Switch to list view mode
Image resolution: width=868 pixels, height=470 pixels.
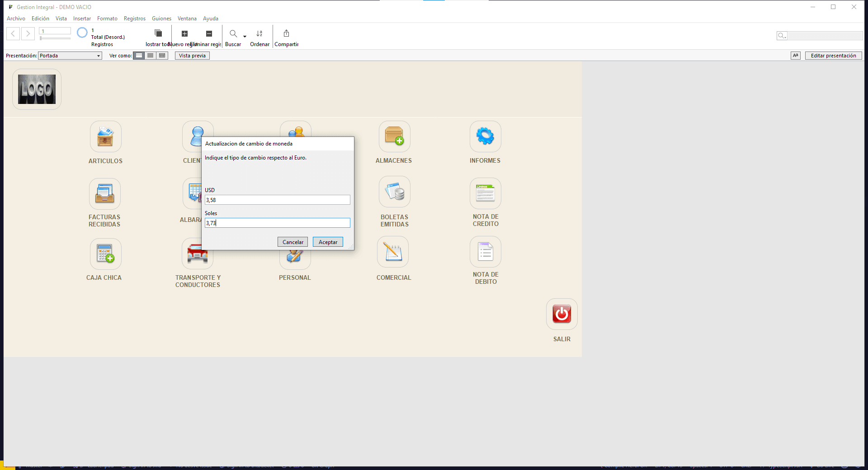pyautogui.click(x=151, y=56)
